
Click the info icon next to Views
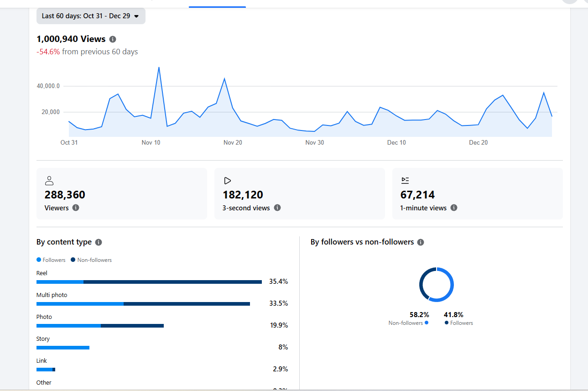pos(113,39)
